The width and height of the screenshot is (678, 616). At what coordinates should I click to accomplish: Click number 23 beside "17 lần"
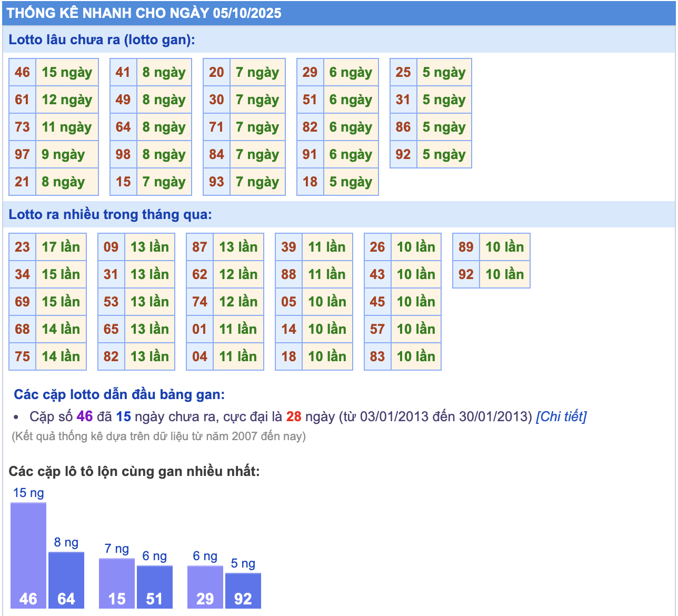22,247
